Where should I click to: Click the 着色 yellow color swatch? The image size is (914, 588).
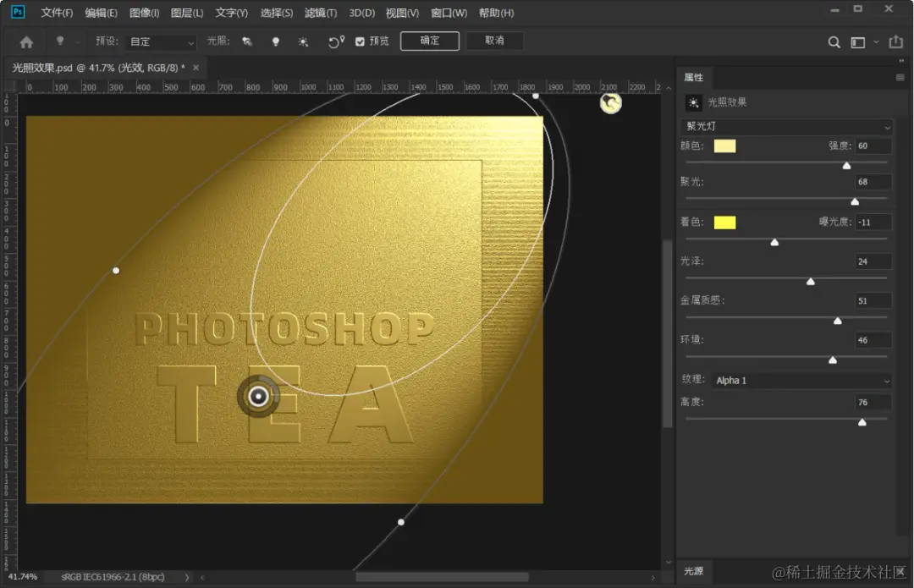pos(724,222)
